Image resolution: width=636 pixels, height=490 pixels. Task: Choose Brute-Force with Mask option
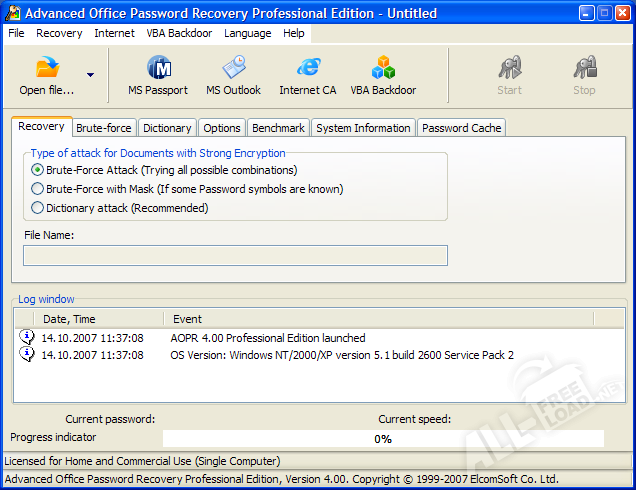click(x=38, y=189)
